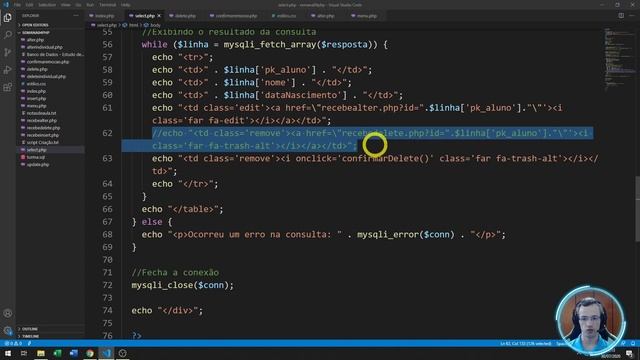Open deleteindividual.php in the file explorer
This screenshot has width=640, height=360.
click(x=46, y=77)
